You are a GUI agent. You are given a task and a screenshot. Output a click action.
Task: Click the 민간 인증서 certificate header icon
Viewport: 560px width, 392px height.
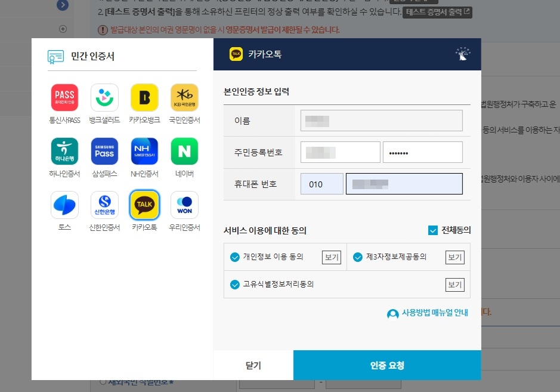point(55,57)
